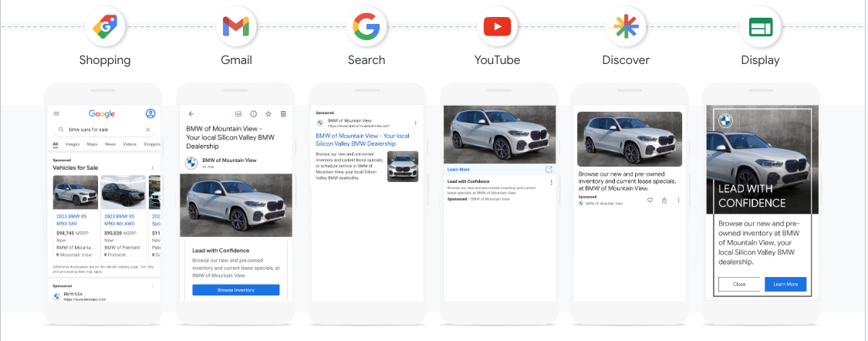Open the Search ad headline link
The image size is (868, 341).
pos(363,140)
